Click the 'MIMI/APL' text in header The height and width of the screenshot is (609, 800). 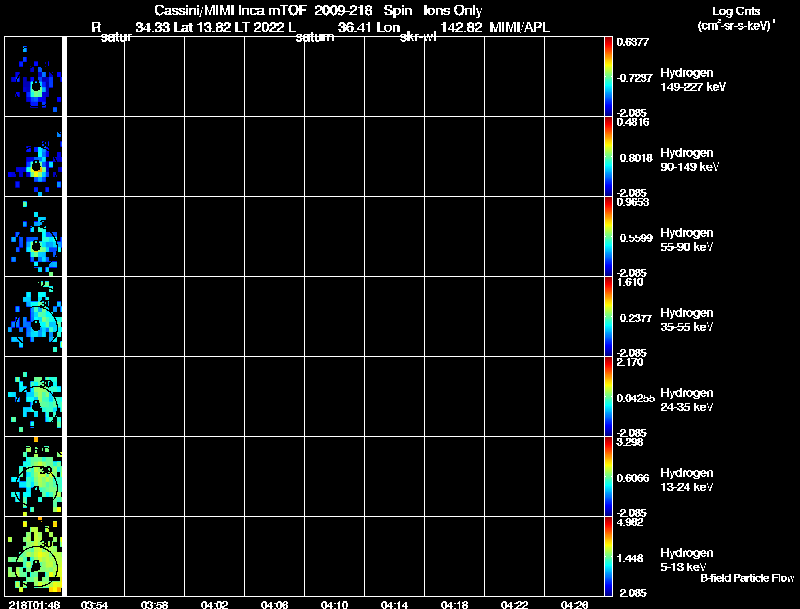click(x=519, y=27)
